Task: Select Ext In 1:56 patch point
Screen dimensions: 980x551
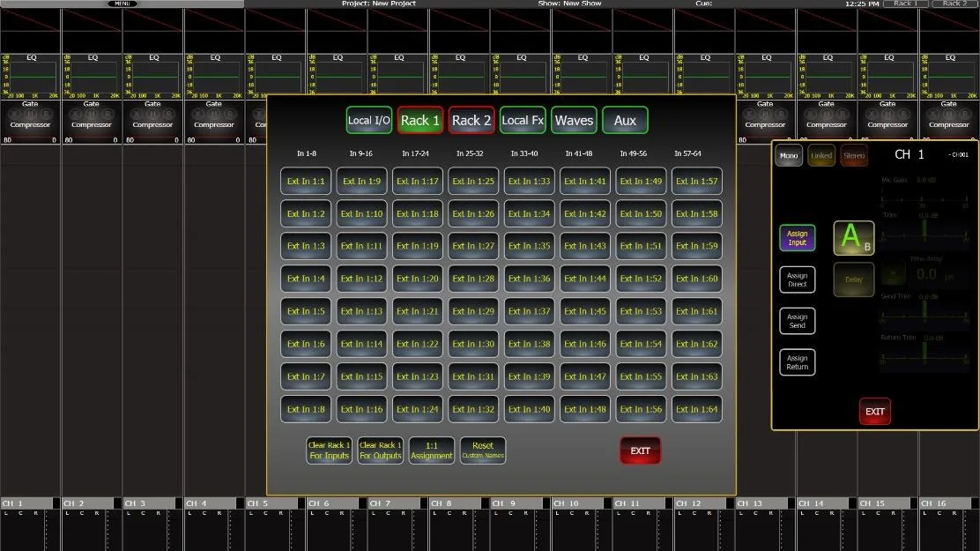Action: (x=641, y=409)
